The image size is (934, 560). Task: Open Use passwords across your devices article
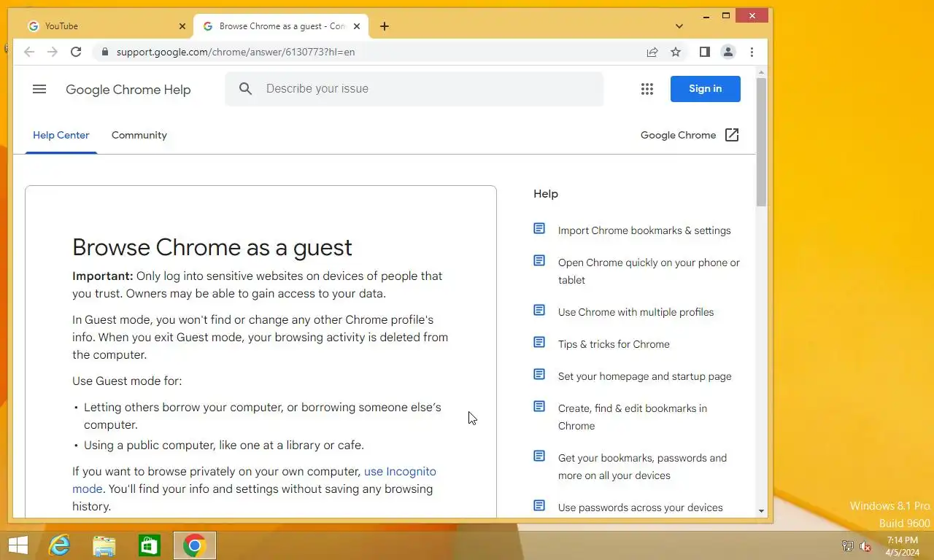641,507
